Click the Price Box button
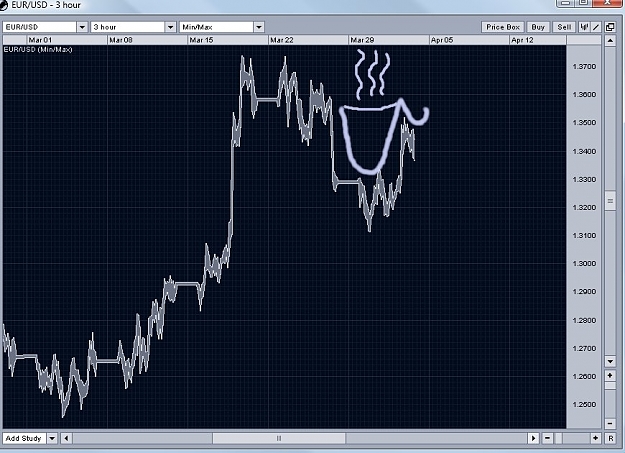 click(503, 27)
